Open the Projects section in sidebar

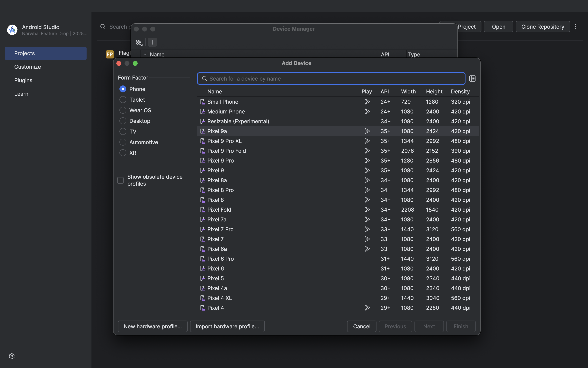tap(46, 53)
